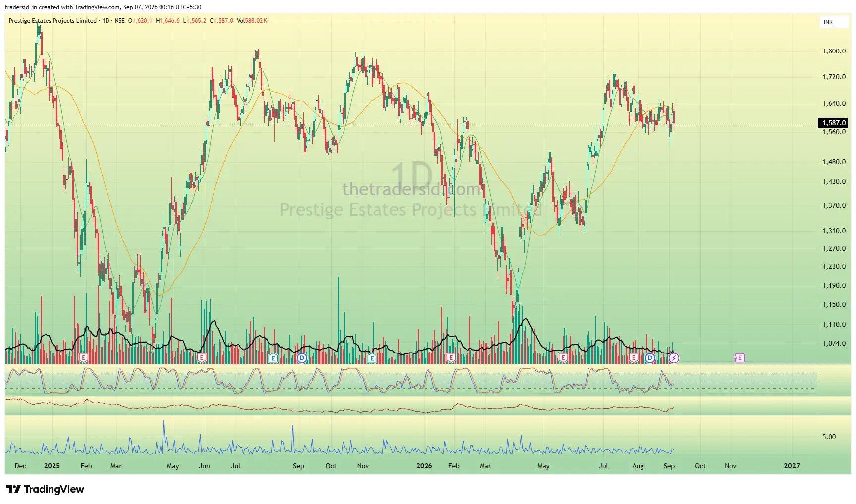The width and height of the screenshot is (856, 504).
Task: Open the red earnings marker near Feb 2025
Action: [83, 357]
